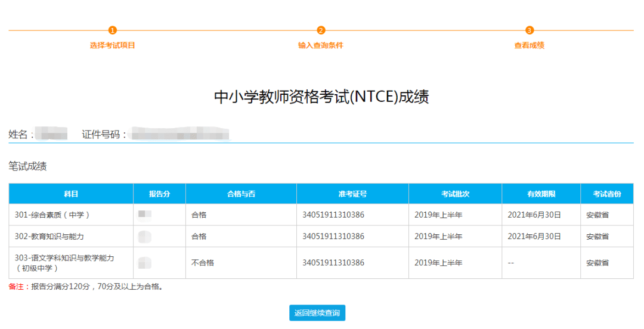Screen dimensions: 644x329
Task: Click the 报告分 column header
Action: coord(159,194)
